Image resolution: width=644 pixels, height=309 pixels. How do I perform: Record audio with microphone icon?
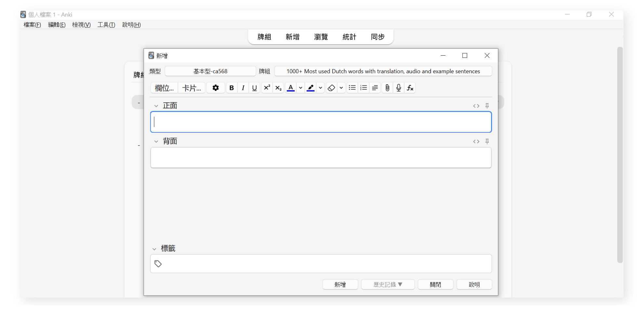coord(398,88)
